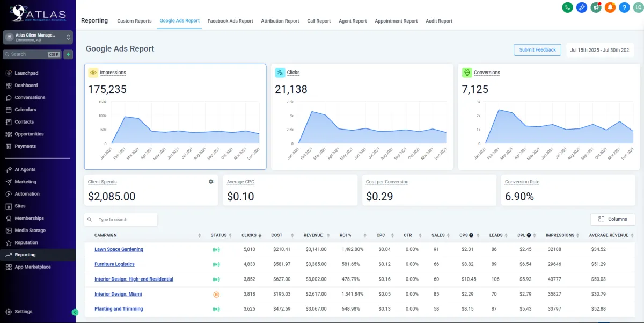The height and width of the screenshot is (323, 644).
Task: Open the notifications bell icon
Action: click(x=610, y=8)
